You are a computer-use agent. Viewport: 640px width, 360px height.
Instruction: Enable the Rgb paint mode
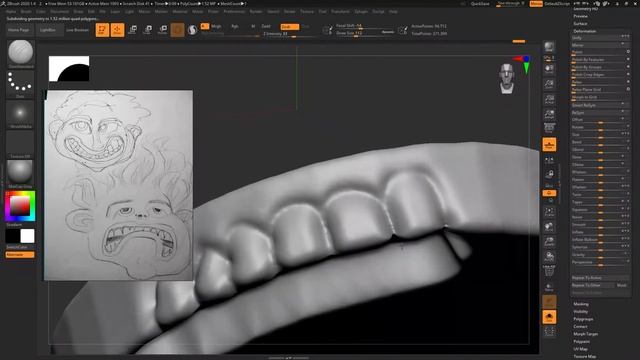pyautogui.click(x=235, y=26)
